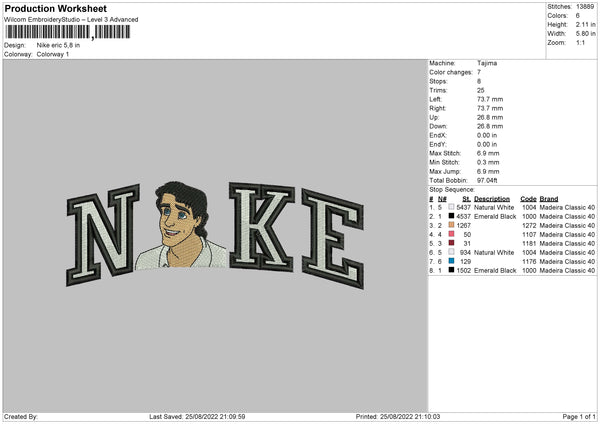Image resolution: width=600 pixels, height=424 pixels.
Task: Click the Description column header
Action: 492,199
